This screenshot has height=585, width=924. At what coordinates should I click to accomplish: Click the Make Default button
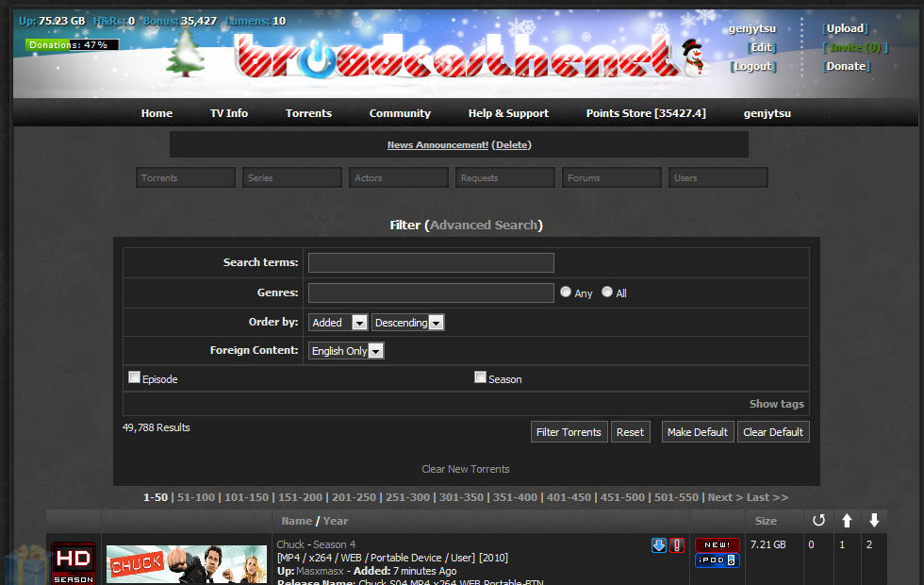pyautogui.click(x=697, y=432)
